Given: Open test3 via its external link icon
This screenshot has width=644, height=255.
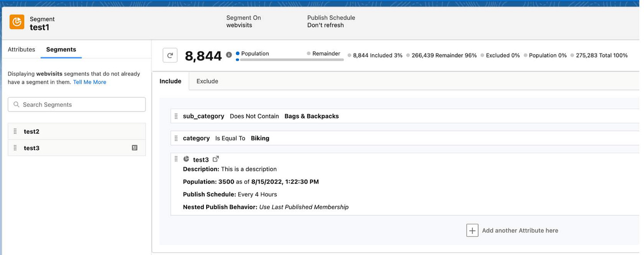Looking at the screenshot, I should [x=215, y=158].
